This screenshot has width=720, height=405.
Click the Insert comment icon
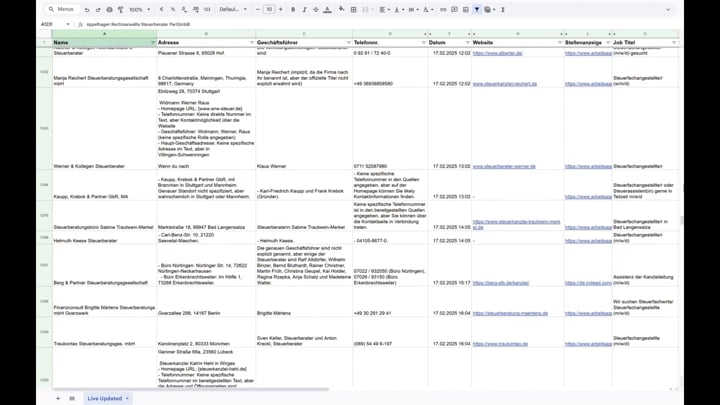point(455,10)
